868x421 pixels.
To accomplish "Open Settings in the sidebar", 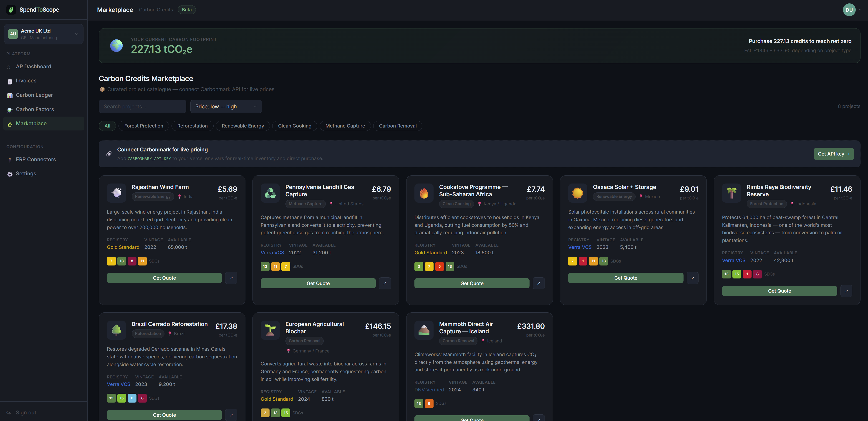I will [44, 174].
